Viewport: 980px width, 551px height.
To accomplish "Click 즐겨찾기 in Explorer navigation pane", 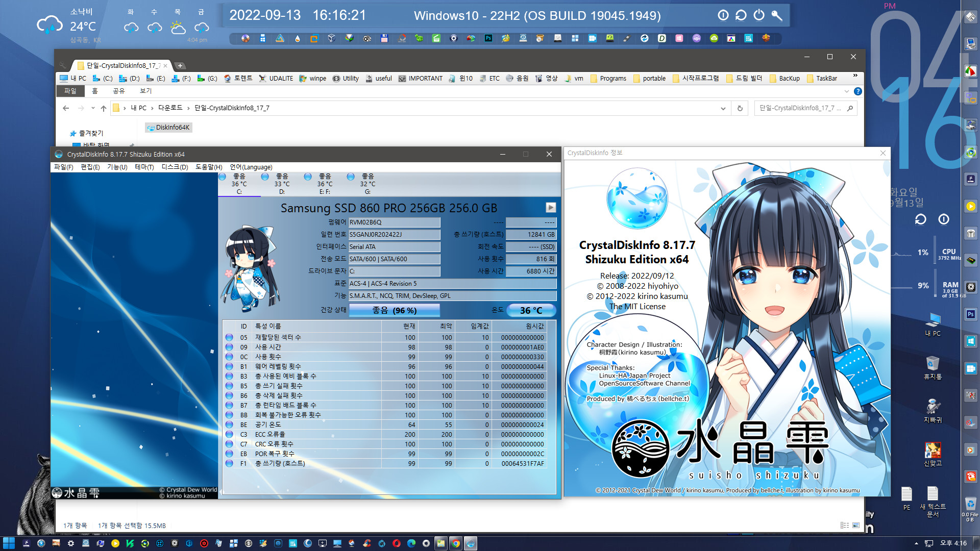I will tap(87, 134).
